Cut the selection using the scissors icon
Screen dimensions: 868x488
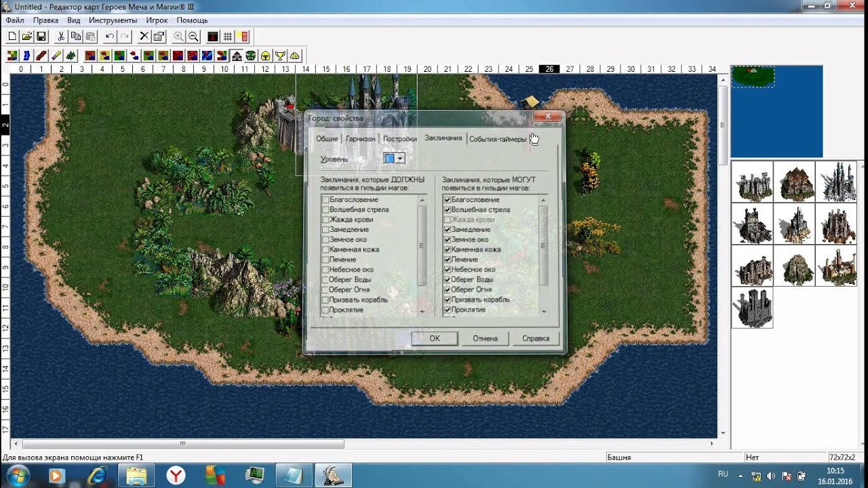61,37
